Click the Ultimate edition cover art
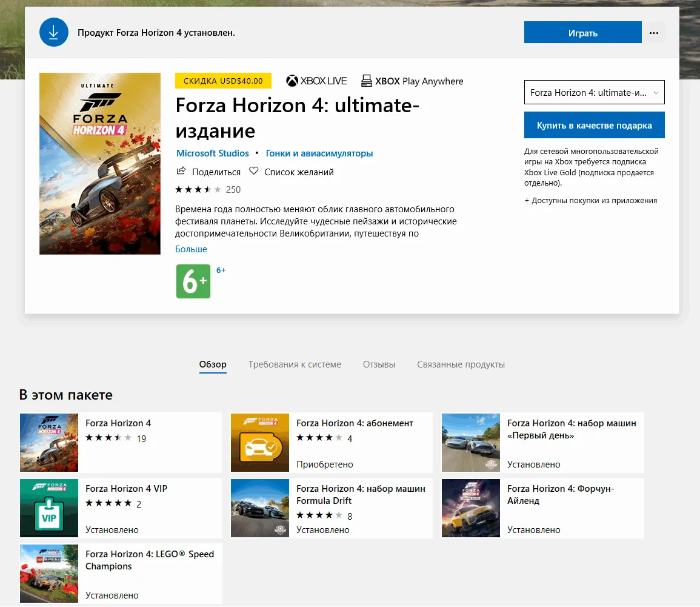The image size is (700, 607). click(100, 164)
